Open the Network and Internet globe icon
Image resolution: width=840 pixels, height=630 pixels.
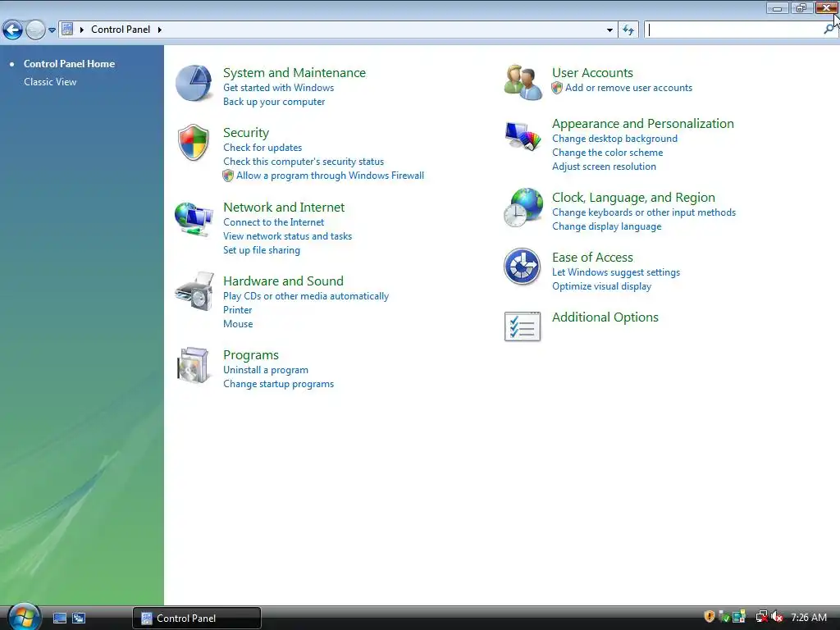[194, 218]
